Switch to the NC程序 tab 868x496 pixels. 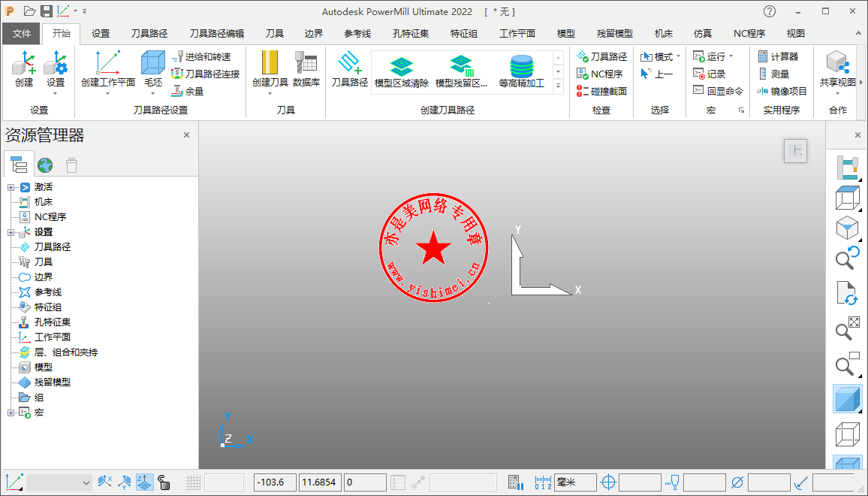click(749, 33)
